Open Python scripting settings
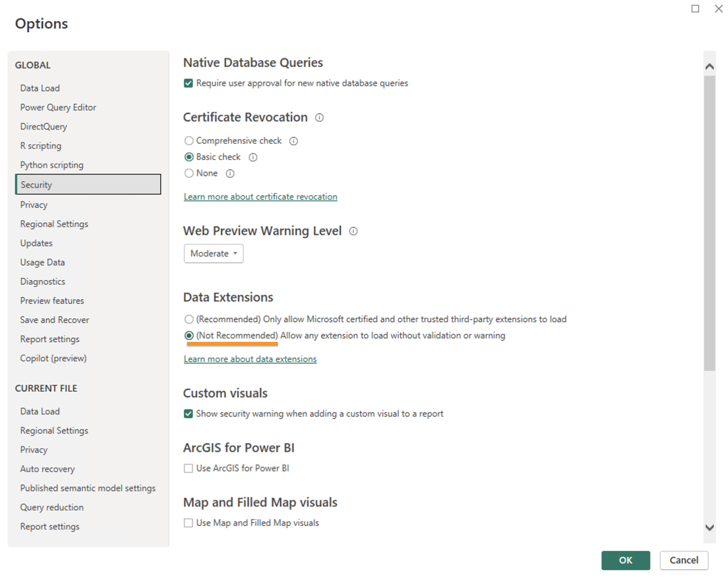The width and height of the screenshot is (728, 582). click(x=51, y=165)
